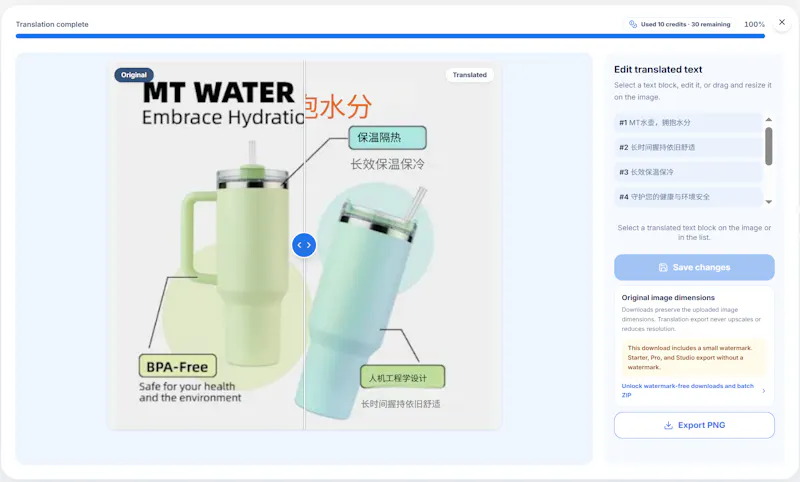This screenshot has height=482, width=800.
Task: Click the text list scroll down arrow
Action: tap(769, 202)
